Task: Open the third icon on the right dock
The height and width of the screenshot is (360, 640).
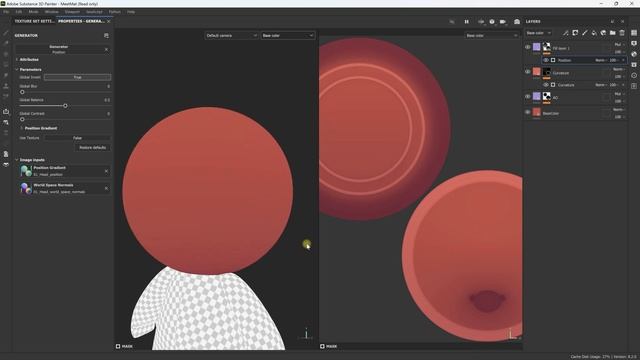Action: (634, 54)
